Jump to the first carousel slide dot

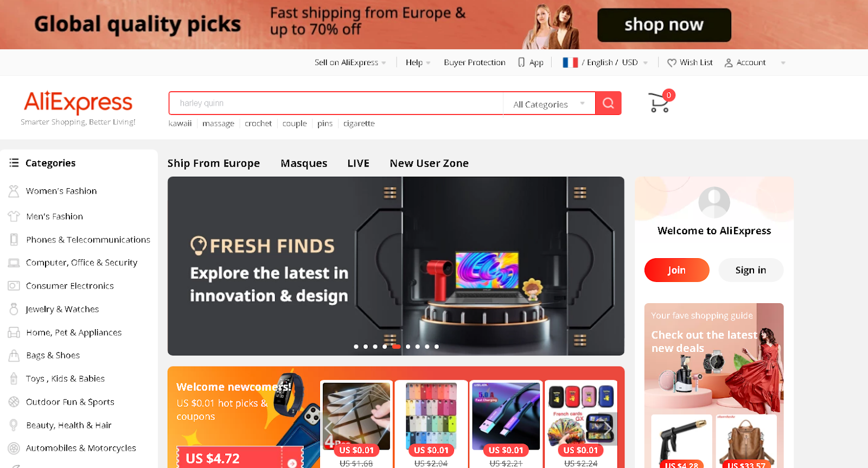(x=356, y=347)
